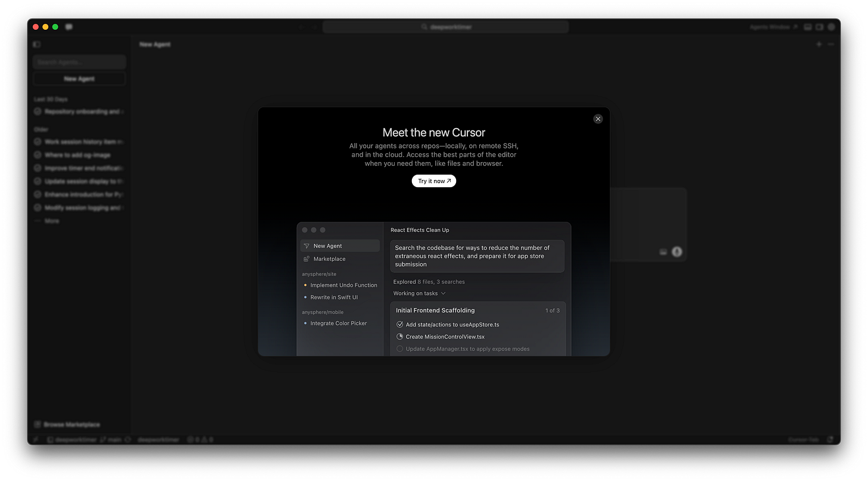868x481 pixels.
Task: Open the settings gear icon in title bar
Action: 830,27
